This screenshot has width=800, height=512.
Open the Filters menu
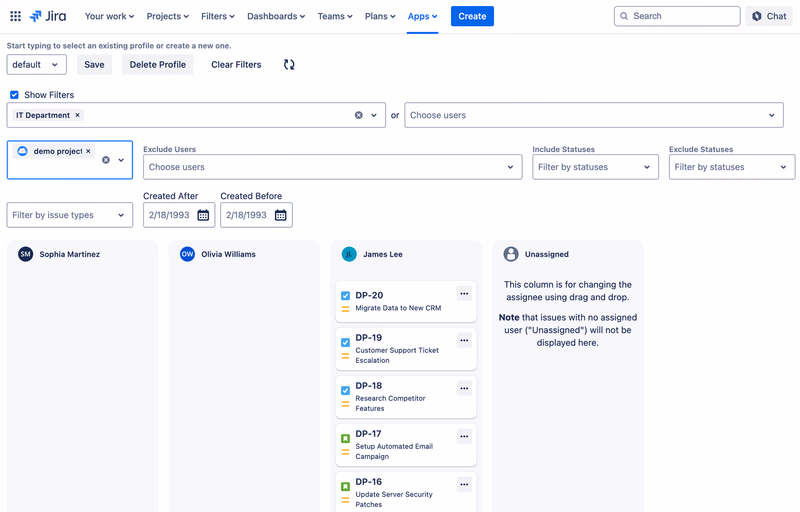pos(217,16)
